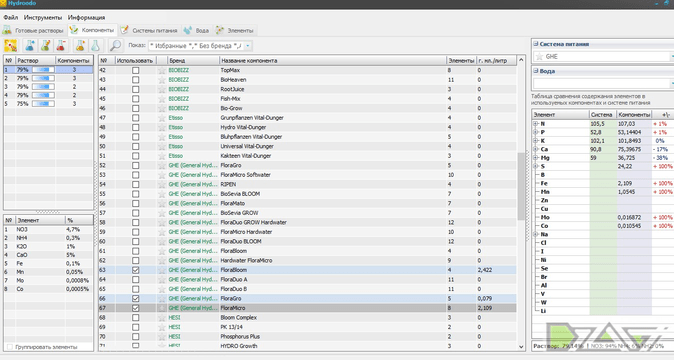Click star icon in Fish-Mix row
The image size is (674, 360).
point(162,99)
